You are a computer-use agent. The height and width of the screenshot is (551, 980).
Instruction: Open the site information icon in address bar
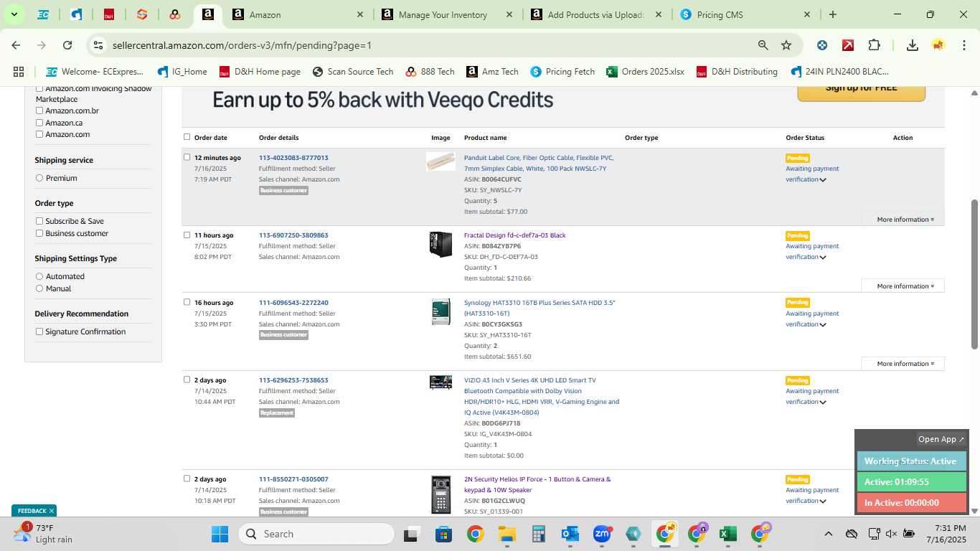click(98, 45)
